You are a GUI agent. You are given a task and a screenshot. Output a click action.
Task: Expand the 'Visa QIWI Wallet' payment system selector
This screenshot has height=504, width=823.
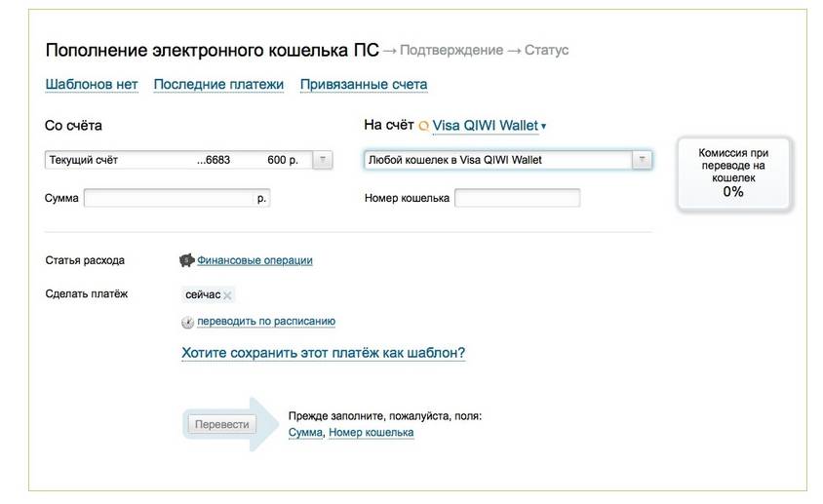543,126
